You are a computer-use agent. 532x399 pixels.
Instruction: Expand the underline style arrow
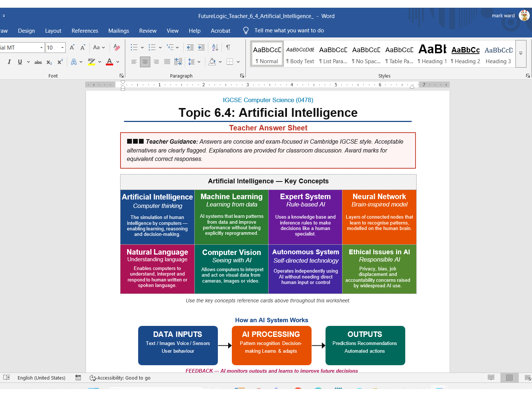(28, 62)
